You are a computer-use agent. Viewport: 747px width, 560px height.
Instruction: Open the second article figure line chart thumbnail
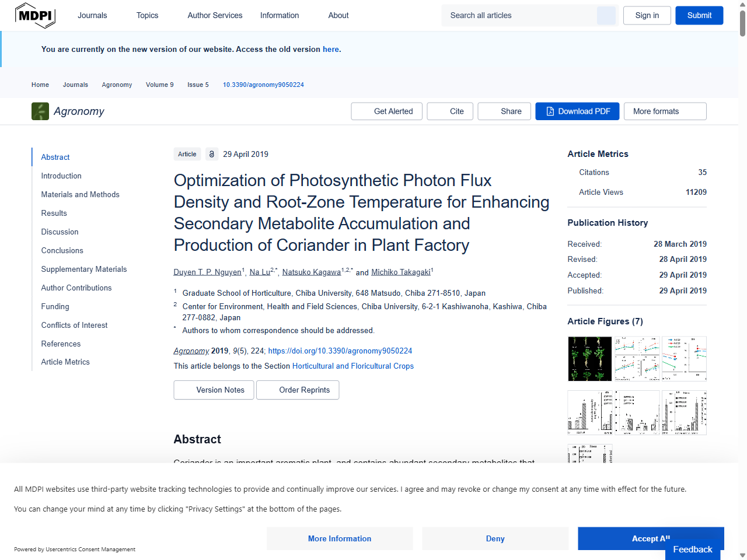click(x=637, y=359)
